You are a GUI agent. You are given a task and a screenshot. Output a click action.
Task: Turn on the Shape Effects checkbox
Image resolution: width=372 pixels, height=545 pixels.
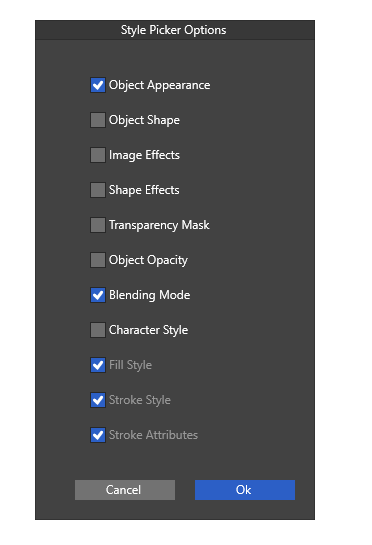click(98, 190)
